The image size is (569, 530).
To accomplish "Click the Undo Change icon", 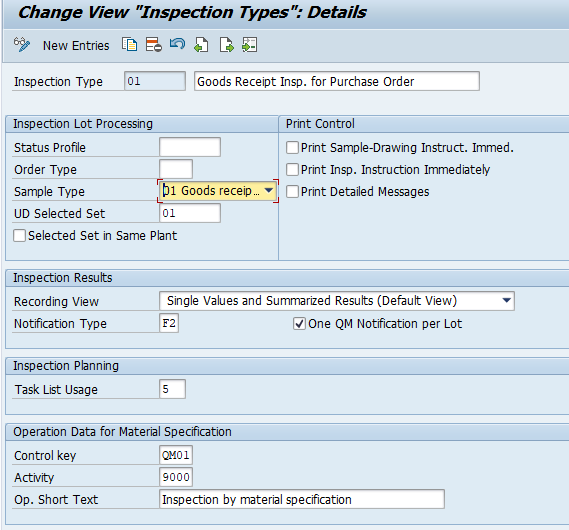I will pyautogui.click(x=177, y=45).
